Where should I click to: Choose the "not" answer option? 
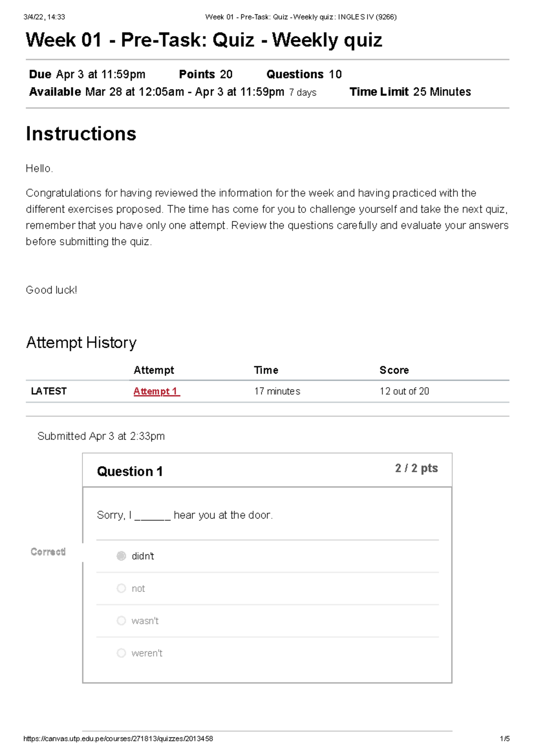tap(121, 588)
